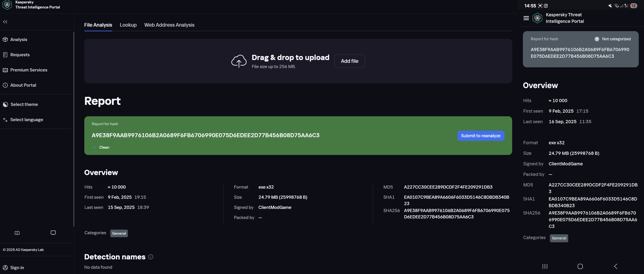Screen dimensions: 644x274
Task: Open the Analysis sidebar section
Action: [x=19, y=40]
